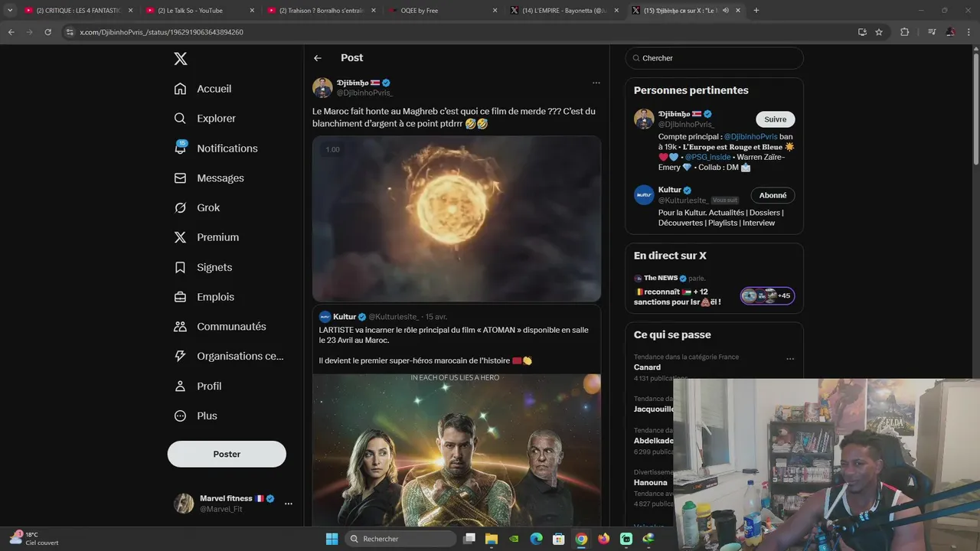Open Chrome's tab search dropdown

click(10, 10)
